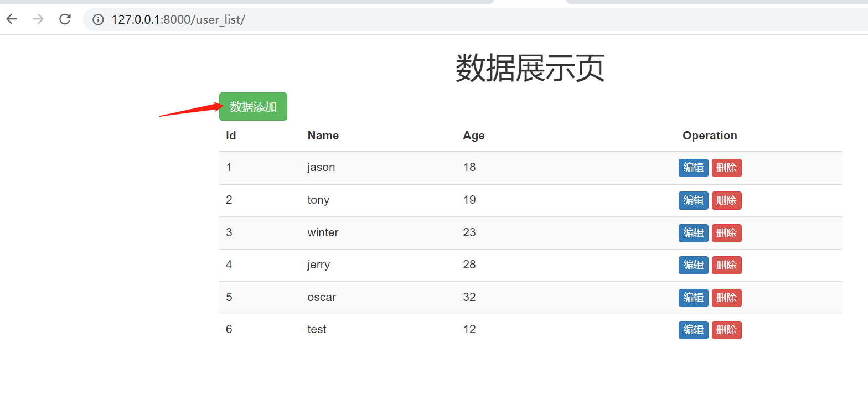868x394 pixels.
Task: Click the 数据展示页 page heading
Action: pos(530,69)
